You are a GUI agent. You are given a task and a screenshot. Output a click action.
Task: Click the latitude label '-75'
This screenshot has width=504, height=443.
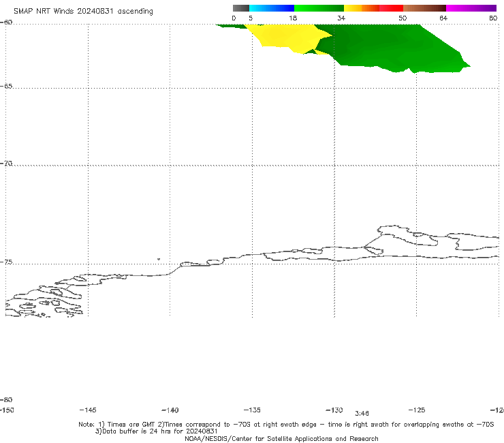[x=6, y=262]
